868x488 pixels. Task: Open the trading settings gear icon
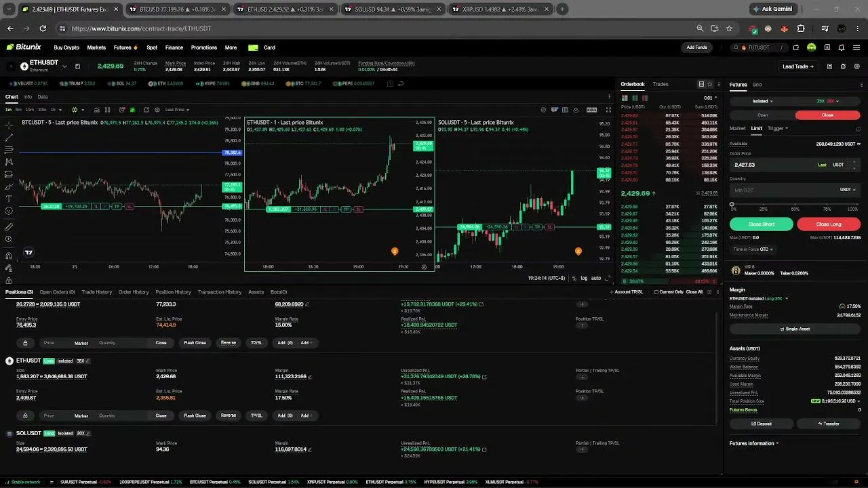coord(857,66)
